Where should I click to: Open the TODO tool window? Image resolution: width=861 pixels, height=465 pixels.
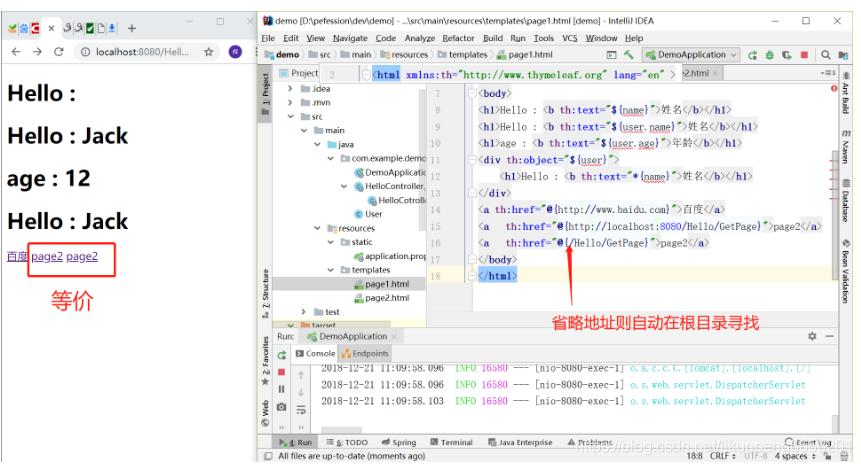[x=347, y=442]
